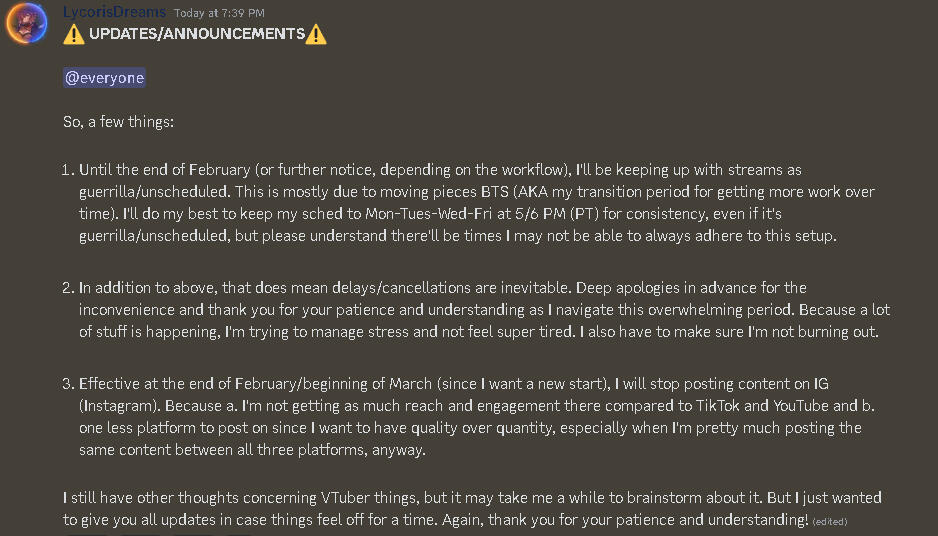Viewport: 938px width, 536px height.
Task: Click the Today at 7:39 PM timestamp
Action: coord(219,13)
